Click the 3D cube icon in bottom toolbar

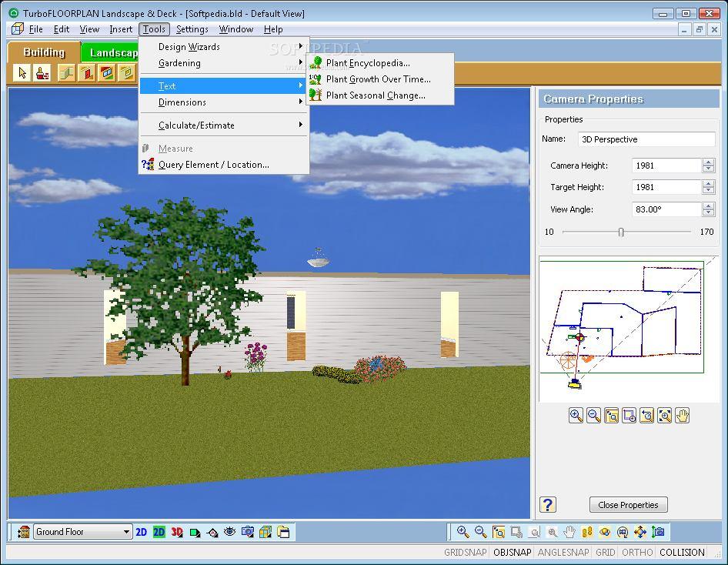click(x=265, y=532)
